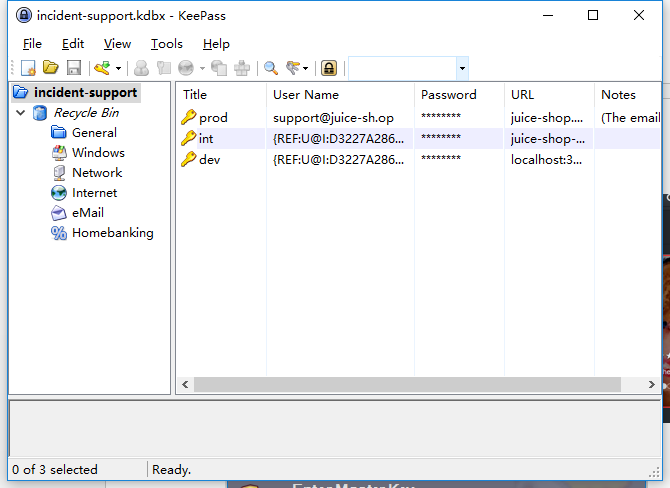Click the Title column header
The height and width of the screenshot is (488, 670).
(221, 94)
